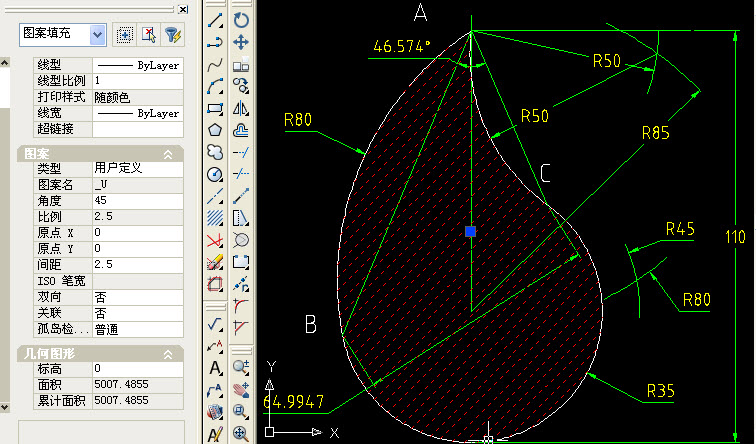Click the 间距 value field

click(138, 265)
